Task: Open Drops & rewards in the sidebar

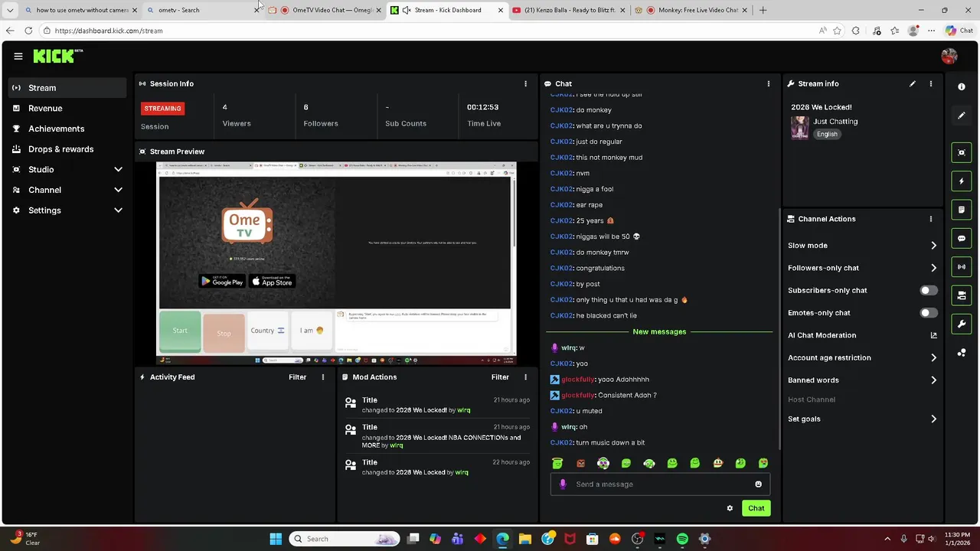Action: pyautogui.click(x=67, y=149)
